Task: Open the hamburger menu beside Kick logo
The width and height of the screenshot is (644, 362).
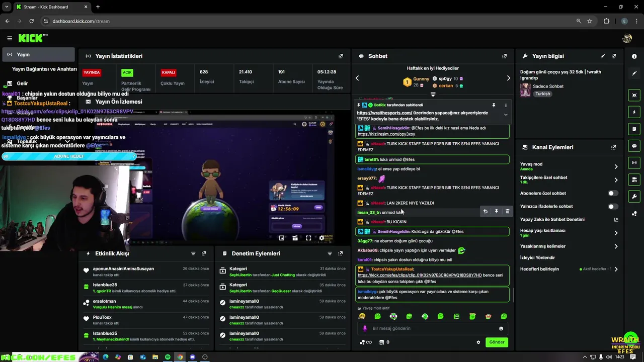Action: pos(10,38)
